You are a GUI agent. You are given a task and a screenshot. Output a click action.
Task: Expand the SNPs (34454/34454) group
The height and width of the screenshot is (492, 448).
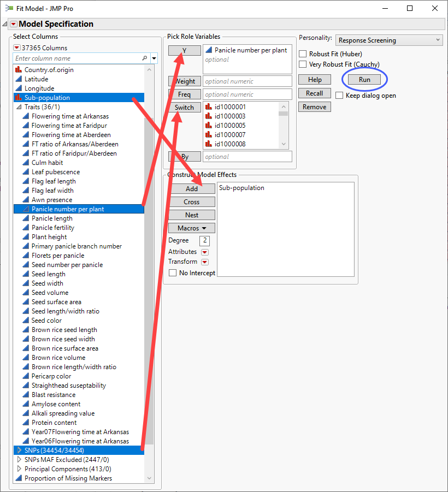[x=19, y=450]
